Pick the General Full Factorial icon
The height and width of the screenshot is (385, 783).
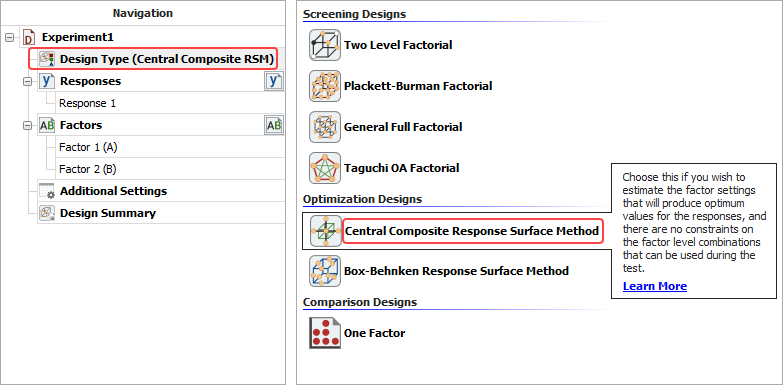coord(325,127)
